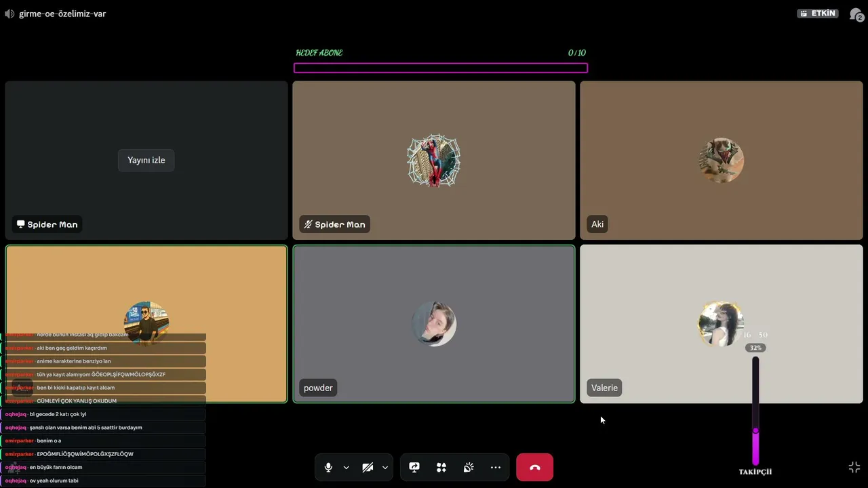Click Spider Man's web avatar

coord(434,161)
